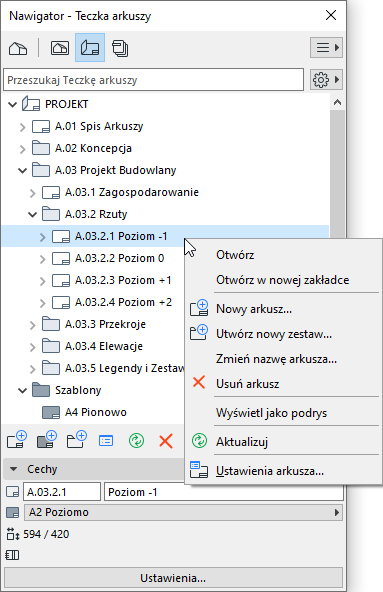Open the A2 Poziomo master layout dropdown

184,512
